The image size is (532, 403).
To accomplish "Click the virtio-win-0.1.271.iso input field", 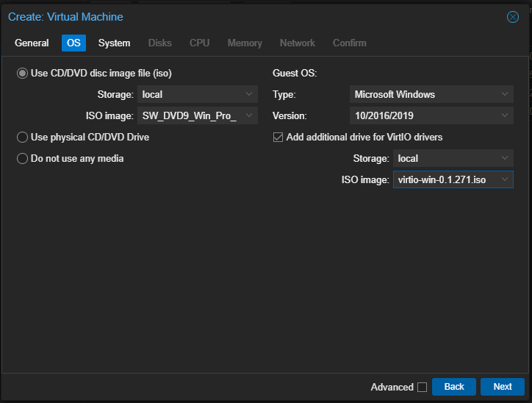I will pos(443,180).
